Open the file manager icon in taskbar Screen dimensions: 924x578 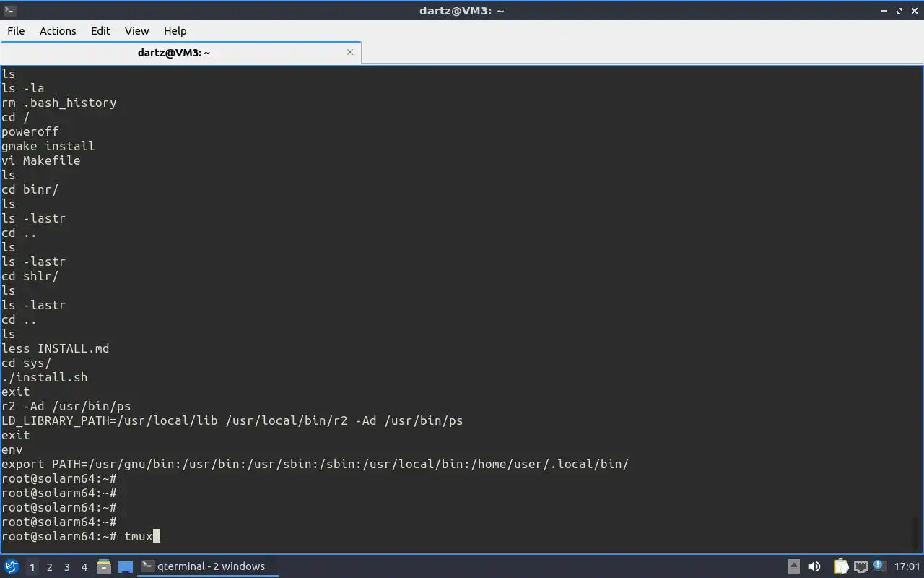[104, 566]
